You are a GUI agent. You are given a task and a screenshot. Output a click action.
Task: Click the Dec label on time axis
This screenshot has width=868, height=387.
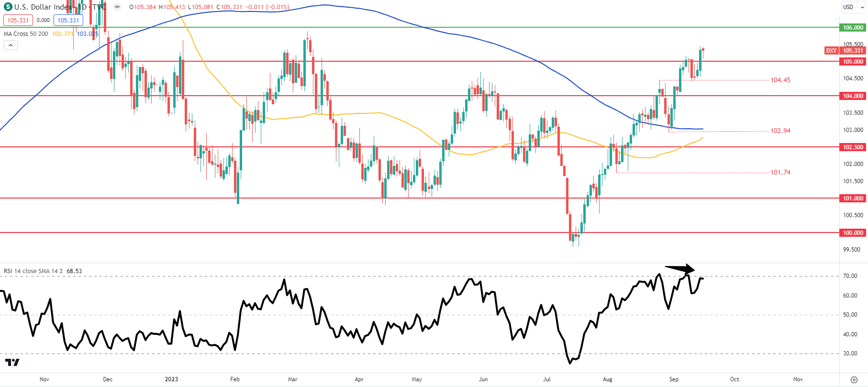tap(108, 379)
